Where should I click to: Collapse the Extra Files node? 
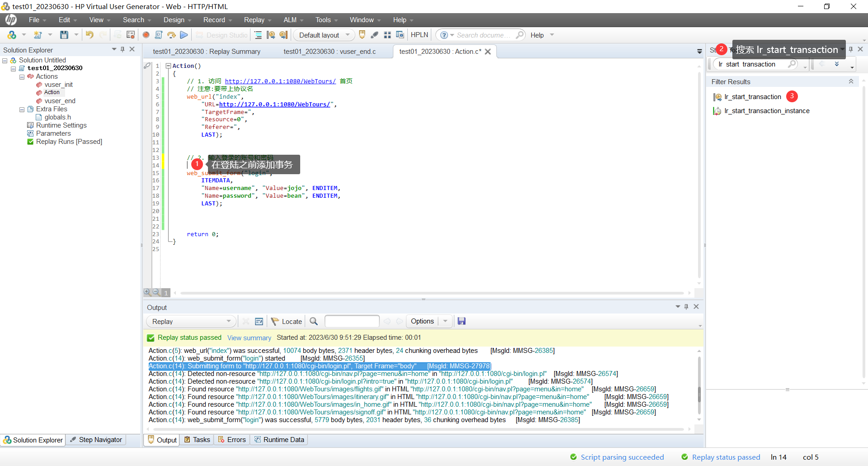coord(22,109)
